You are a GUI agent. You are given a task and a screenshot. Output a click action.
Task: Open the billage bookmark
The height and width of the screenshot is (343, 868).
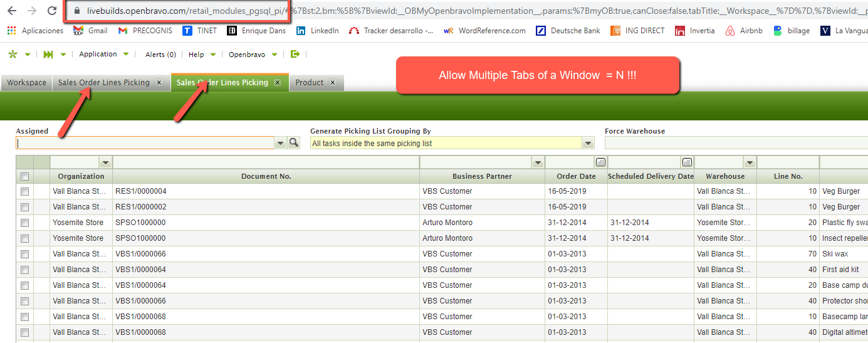pyautogui.click(x=792, y=30)
